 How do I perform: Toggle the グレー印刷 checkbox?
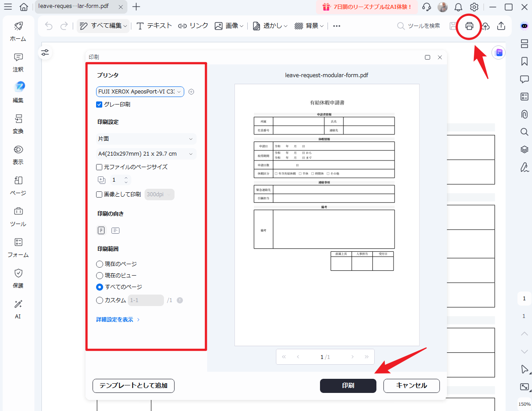click(x=99, y=105)
